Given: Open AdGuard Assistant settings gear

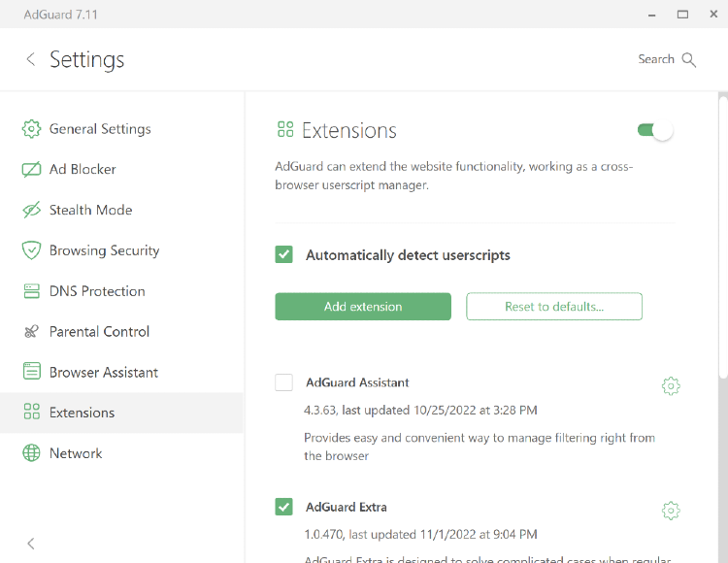Looking at the screenshot, I should [671, 386].
